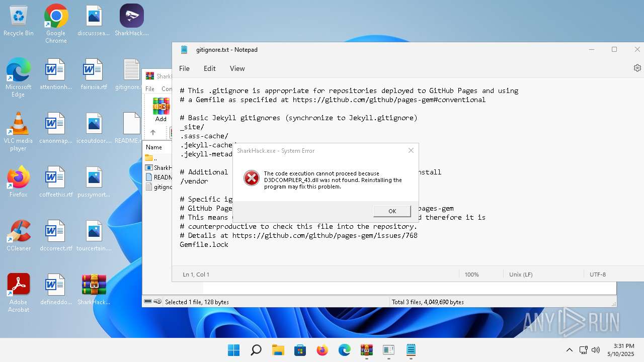The image size is (644, 362).
Task: Open the SharkHack application icon at top
Action: tap(132, 21)
